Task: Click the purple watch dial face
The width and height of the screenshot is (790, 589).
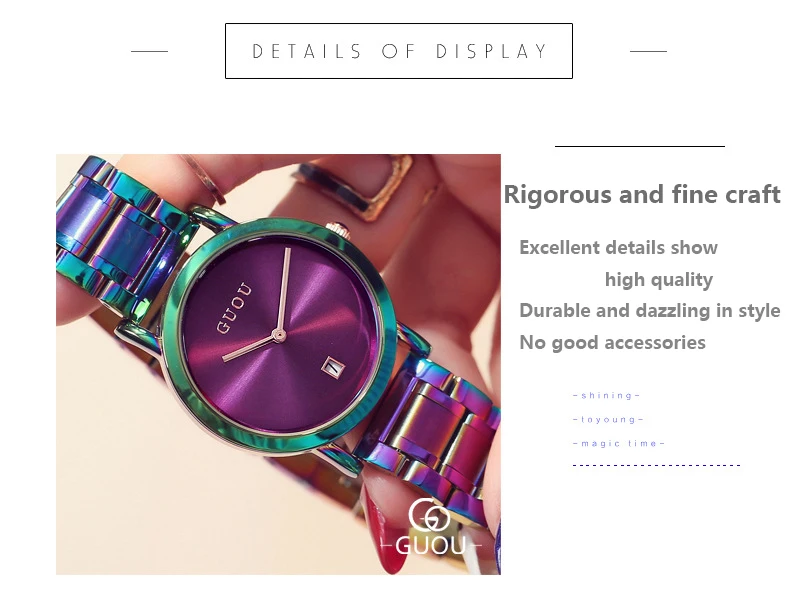Action: click(x=280, y=335)
